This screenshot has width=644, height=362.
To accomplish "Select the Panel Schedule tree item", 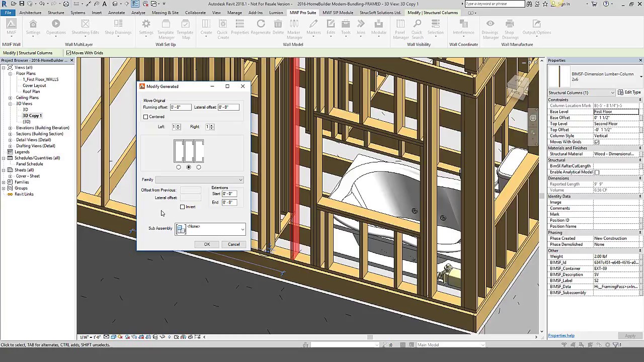I will pyautogui.click(x=29, y=164).
